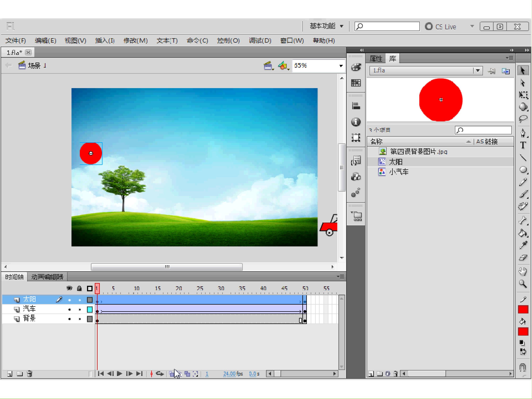Select the Zoom magnifier tool

tap(523, 284)
